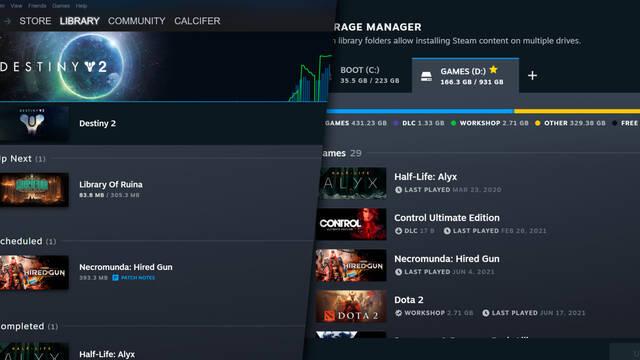Click the download activity graph
Viewport: 640px width, 360px height.
click(x=311, y=78)
